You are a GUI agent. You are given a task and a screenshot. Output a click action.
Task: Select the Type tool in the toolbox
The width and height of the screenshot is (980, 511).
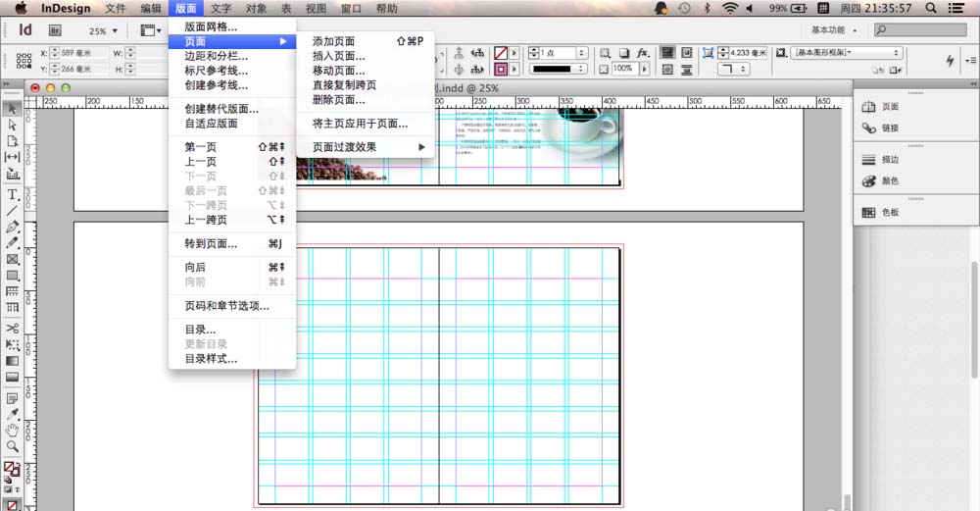click(13, 194)
